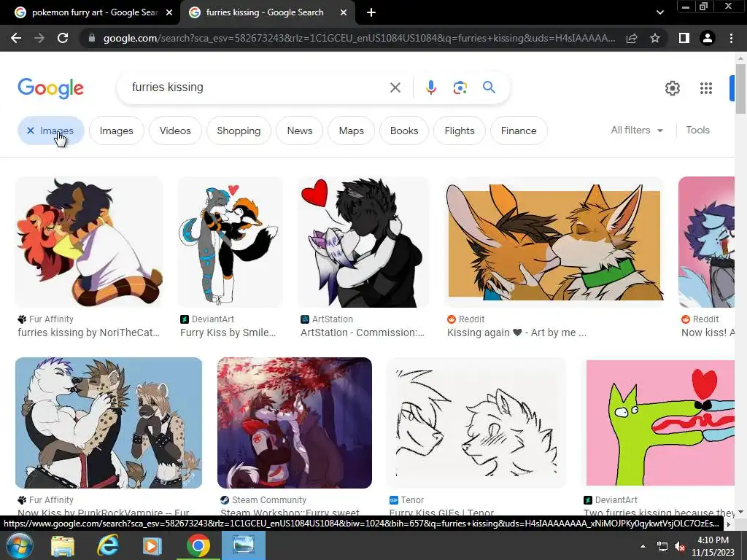Open the Tenor sketch image
747x560 pixels.
(476, 423)
